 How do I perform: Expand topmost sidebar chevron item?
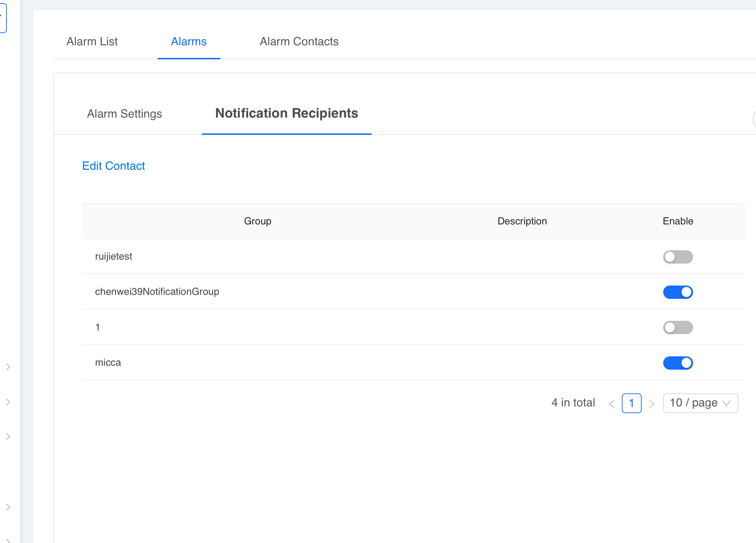[8, 367]
